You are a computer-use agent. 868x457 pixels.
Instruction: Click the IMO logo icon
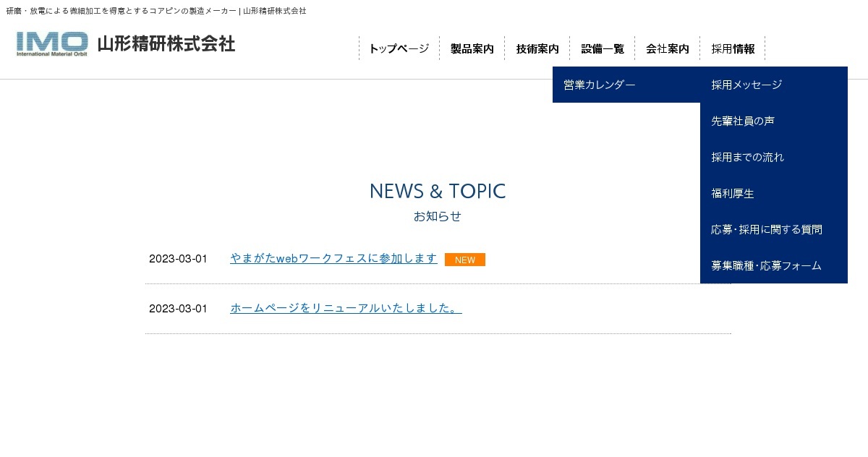coord(52,44)
